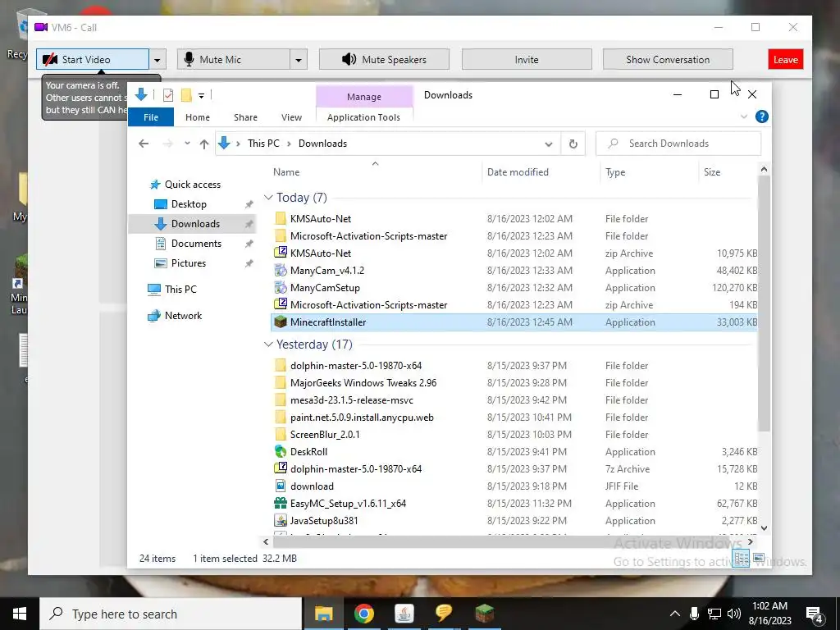Mute the microphone in the call
This screenshot has width=840, height=630.
point(234,59)
